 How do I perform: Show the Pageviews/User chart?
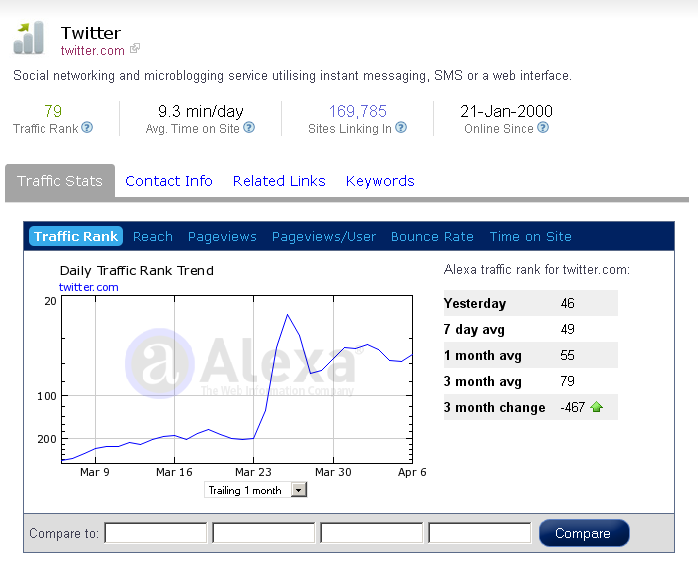tap(324, 237)
